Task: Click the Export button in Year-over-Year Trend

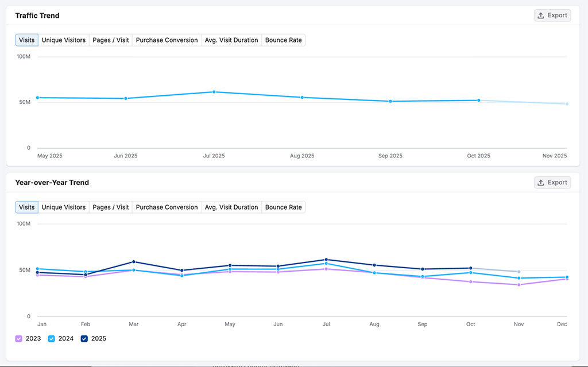Action: coord(552,182)
